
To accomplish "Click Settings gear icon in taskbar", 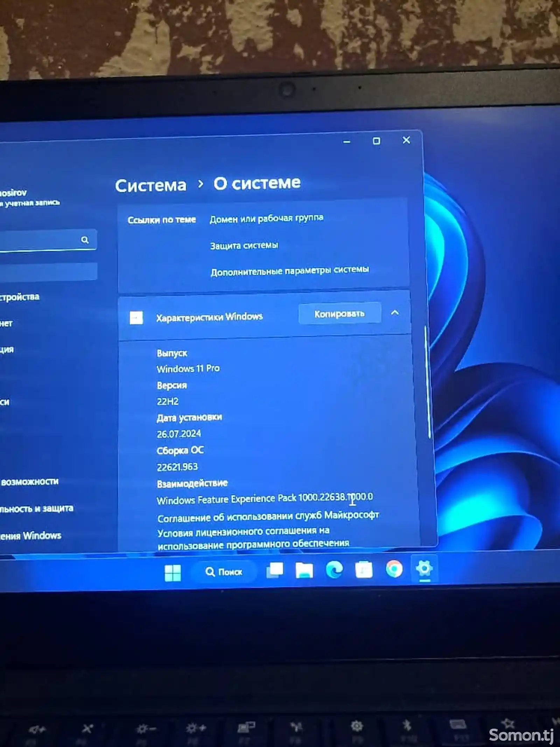I will (424, 568).
